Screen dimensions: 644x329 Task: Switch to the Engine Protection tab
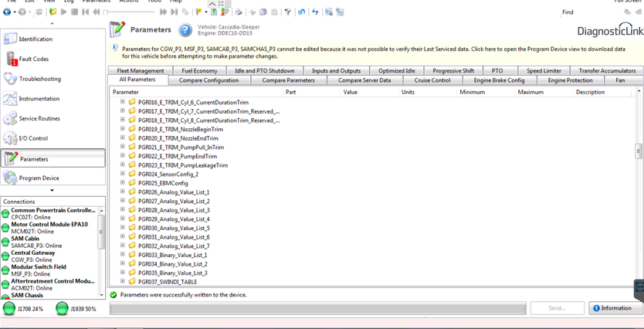(x=570, y=80)
